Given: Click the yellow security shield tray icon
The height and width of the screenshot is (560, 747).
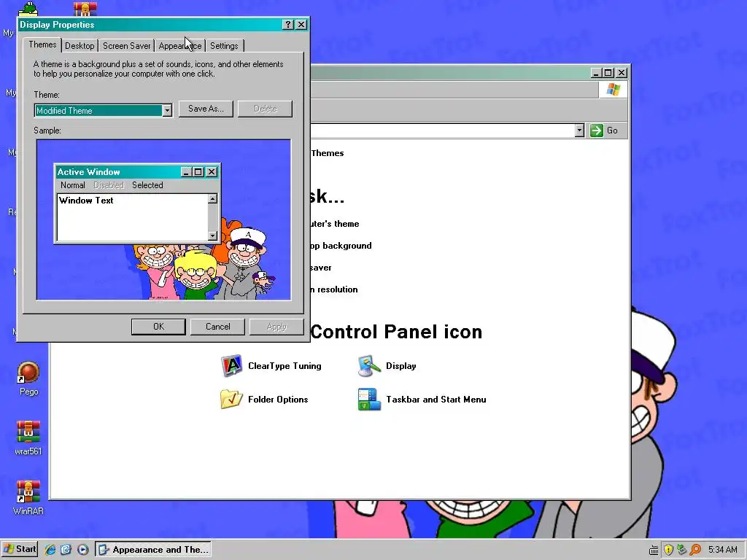Looking at the screenshot, I should [668, 550].
